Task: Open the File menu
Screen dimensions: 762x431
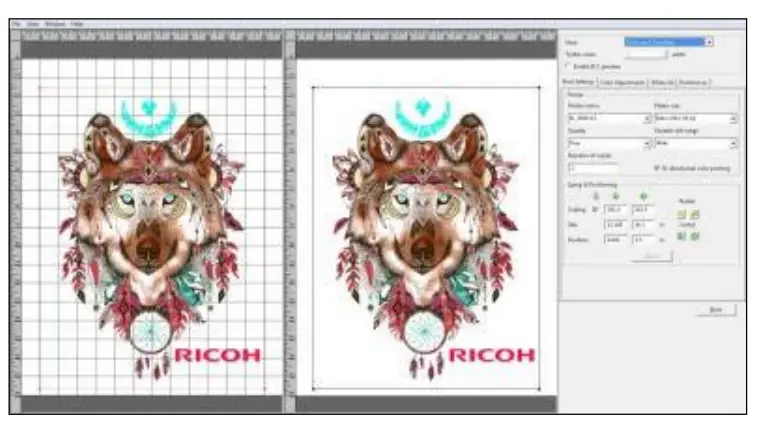Action: [17, 24]
